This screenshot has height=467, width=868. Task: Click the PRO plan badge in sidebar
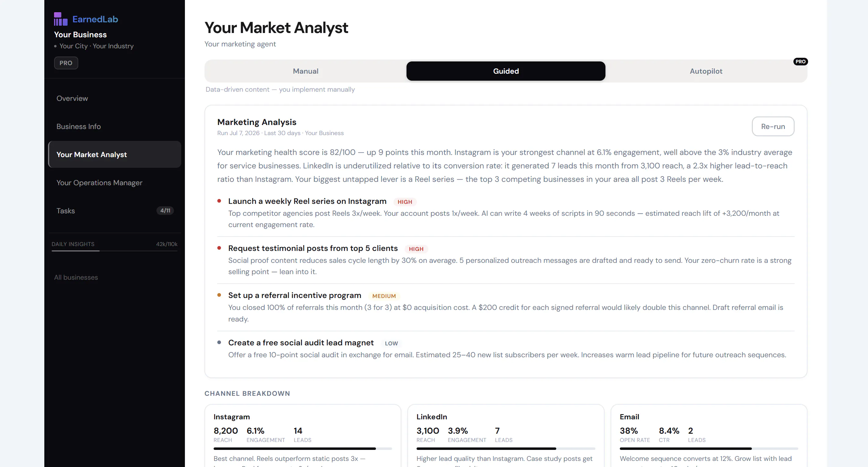pyautogui.click(x=66, y=63)
